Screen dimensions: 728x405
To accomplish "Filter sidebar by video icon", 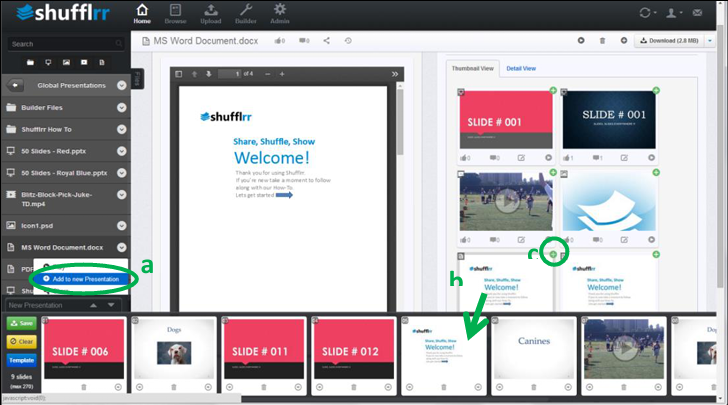I will 84,62.
